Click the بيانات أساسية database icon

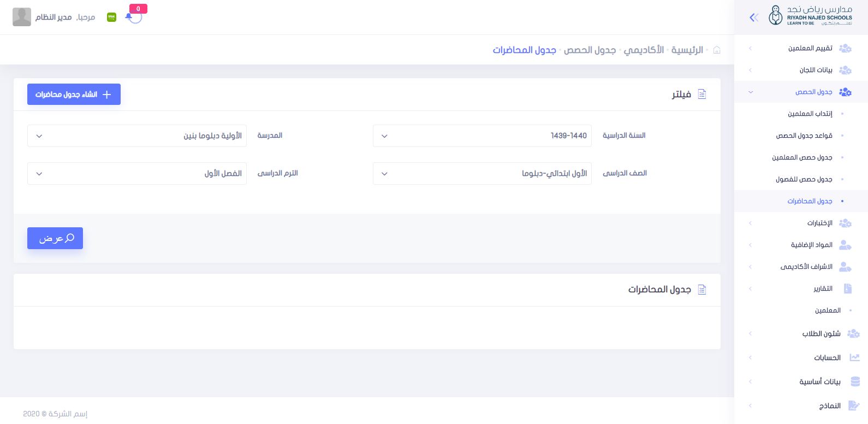tap(855, 381)
